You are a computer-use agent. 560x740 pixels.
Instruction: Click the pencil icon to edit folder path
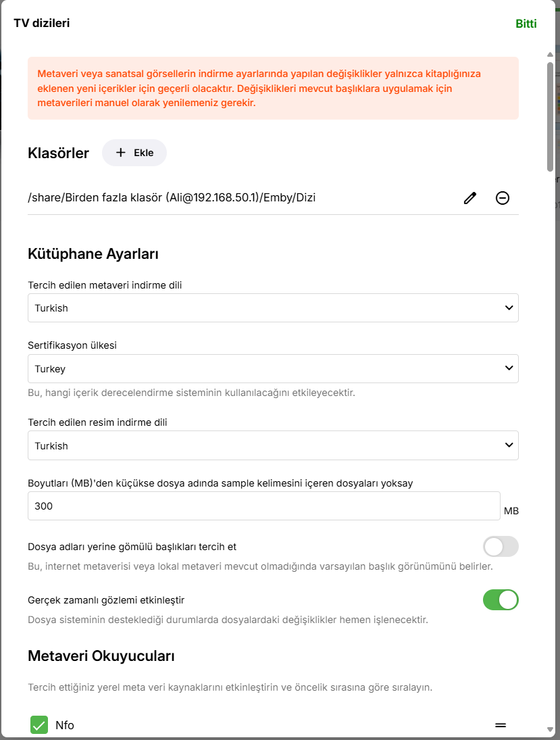(x=470, y=198)
